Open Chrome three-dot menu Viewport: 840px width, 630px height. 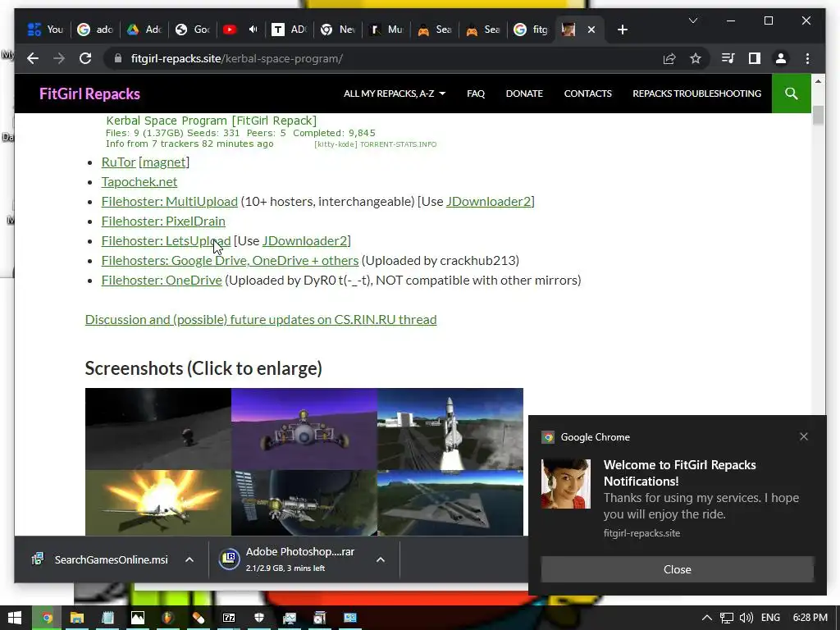[807, 58]
